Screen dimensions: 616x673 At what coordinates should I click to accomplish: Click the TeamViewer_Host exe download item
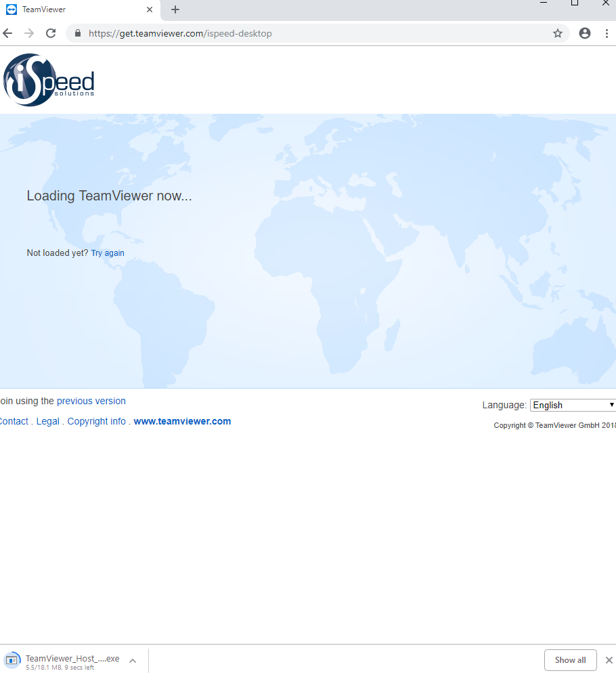[72, 661]
